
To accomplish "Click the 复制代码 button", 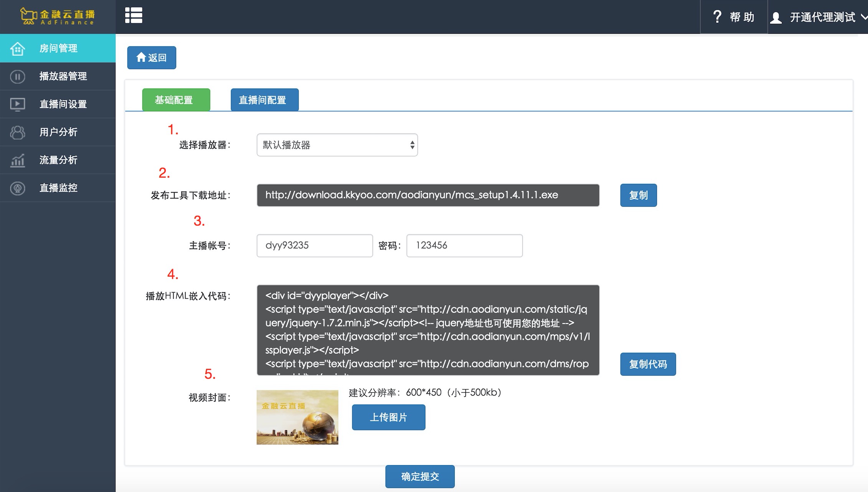I will (x=648, y=364).
